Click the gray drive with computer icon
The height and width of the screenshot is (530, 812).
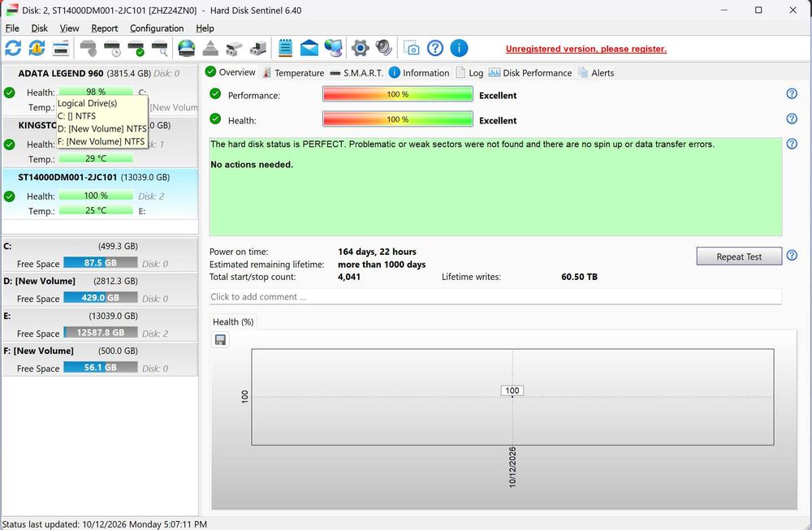pyautogui.click(x=258, y=48)
